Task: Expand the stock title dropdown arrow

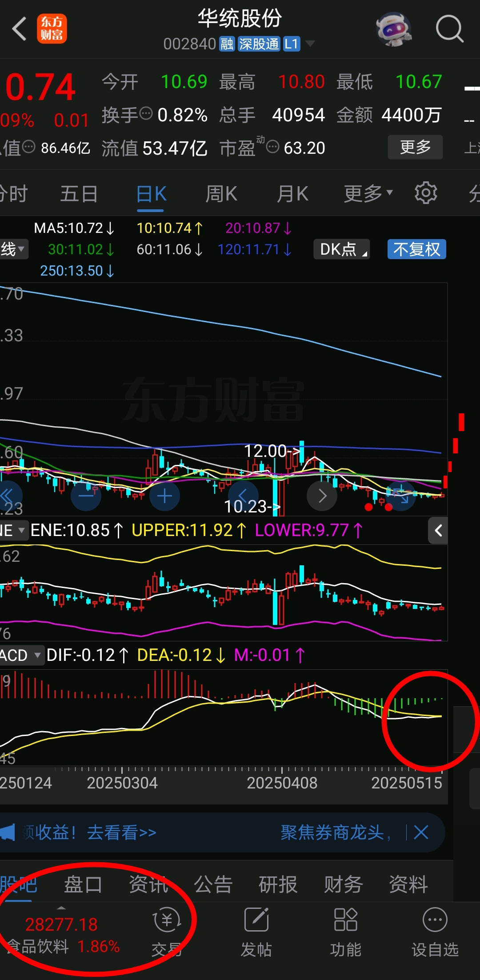Action: point(310,44)
